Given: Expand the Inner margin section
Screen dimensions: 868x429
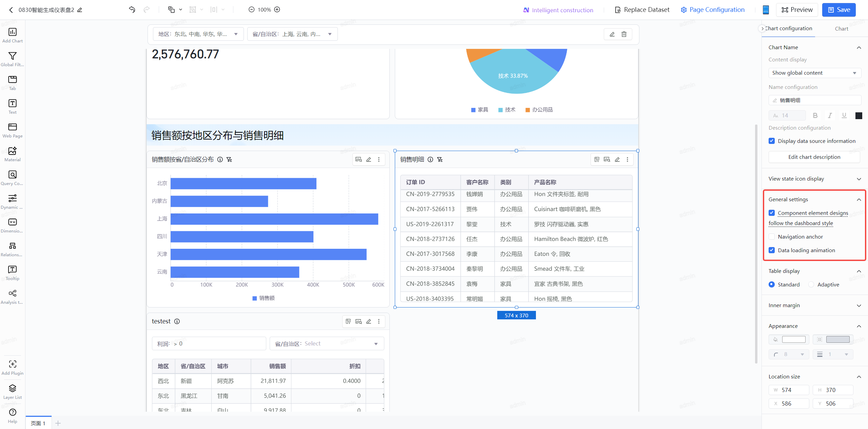Looking at the screenshot, I should click(859, 305).
